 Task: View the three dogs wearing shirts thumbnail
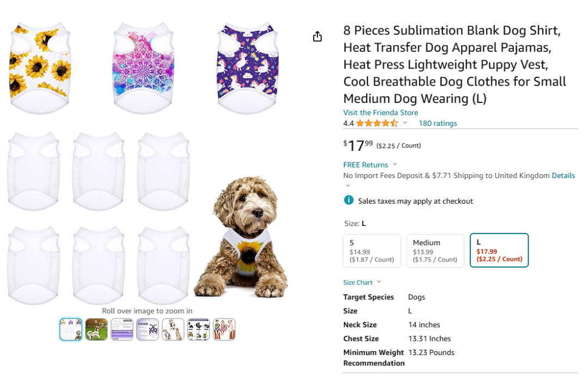(173, 329)
